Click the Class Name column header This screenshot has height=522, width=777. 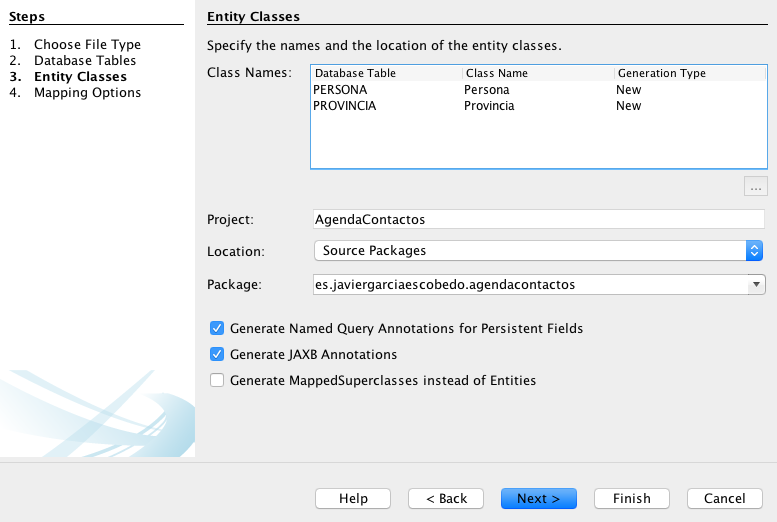tap(538, 73)
